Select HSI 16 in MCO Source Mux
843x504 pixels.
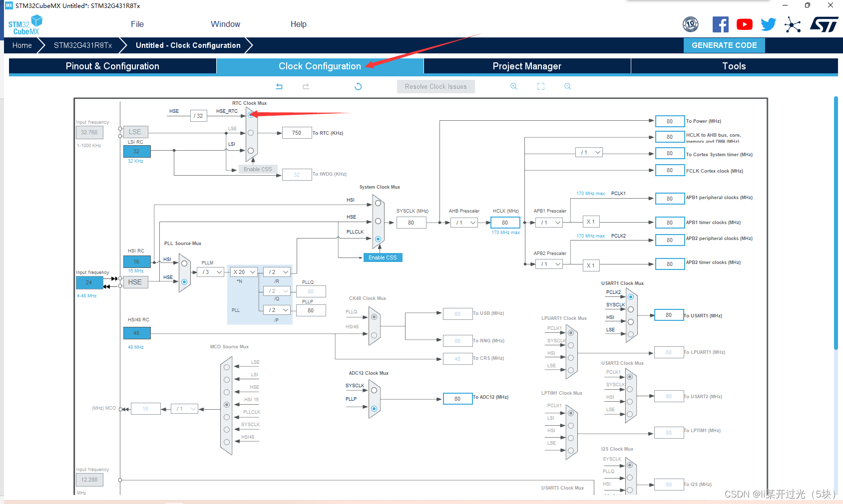(x=227, y=405)
